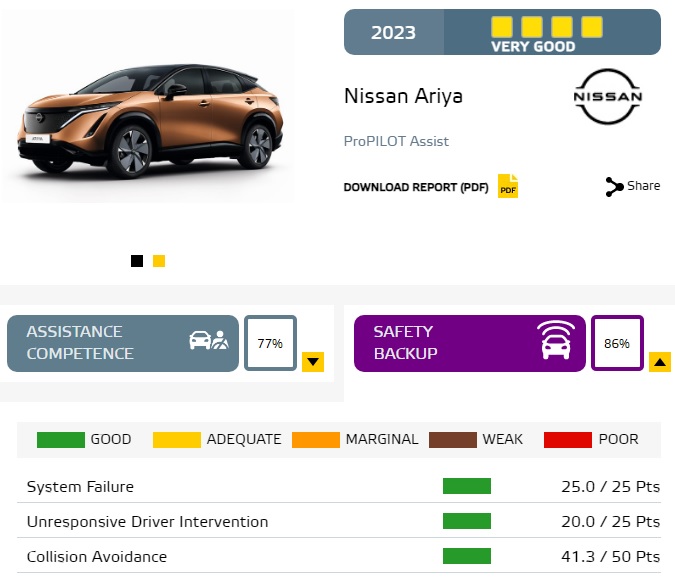Click the System Failure row label
The image size is (675, 580).
80,487
